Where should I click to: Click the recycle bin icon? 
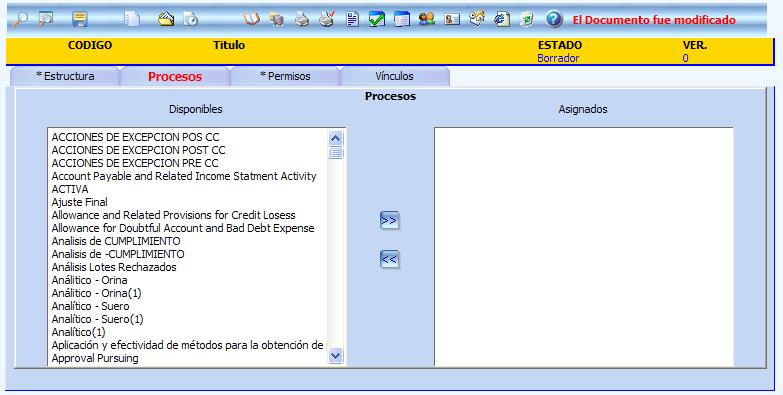pyautogui.click(x=526, y=19)
